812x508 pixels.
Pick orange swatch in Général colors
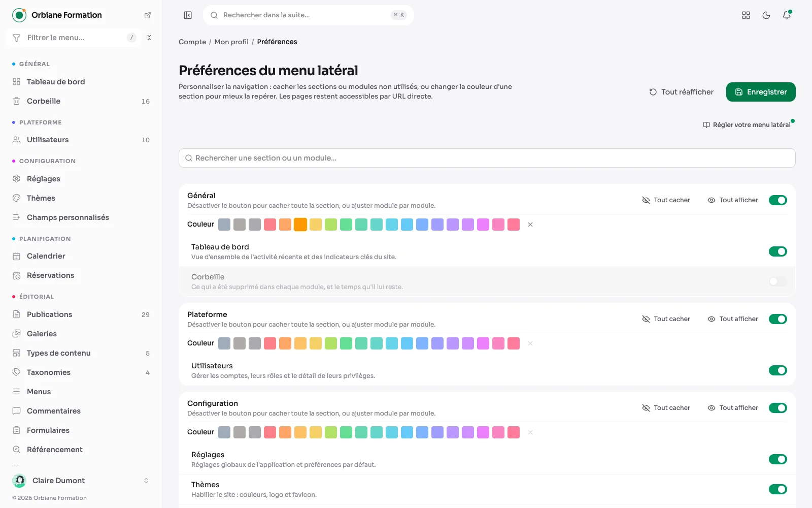(x=300, y=225)
